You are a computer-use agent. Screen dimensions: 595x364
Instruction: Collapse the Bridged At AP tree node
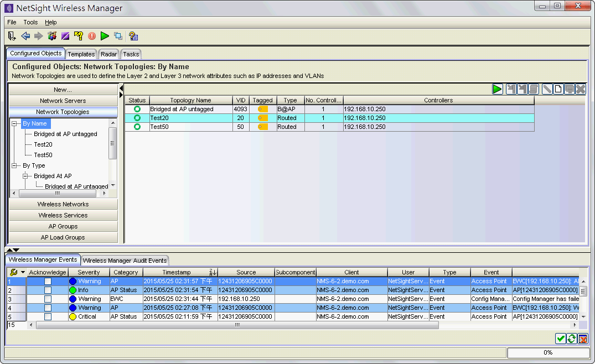pos(25,176)
